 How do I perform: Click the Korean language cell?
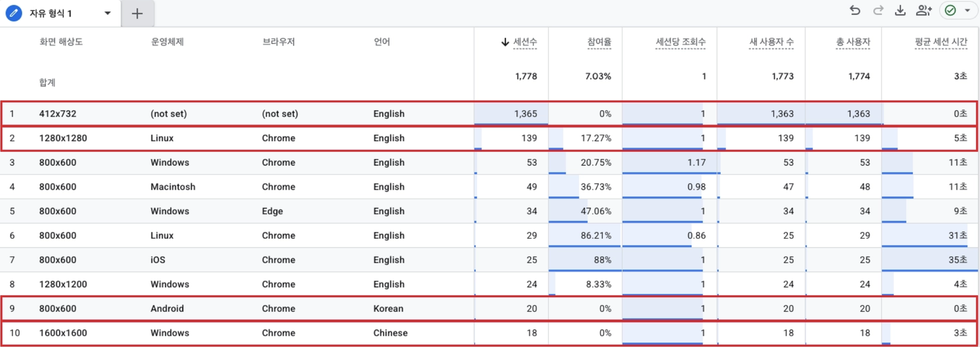(388, 308)
